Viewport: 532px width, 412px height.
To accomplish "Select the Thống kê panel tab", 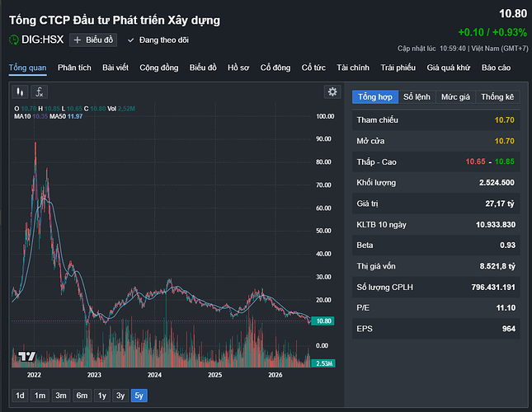I will click(497, 97).
